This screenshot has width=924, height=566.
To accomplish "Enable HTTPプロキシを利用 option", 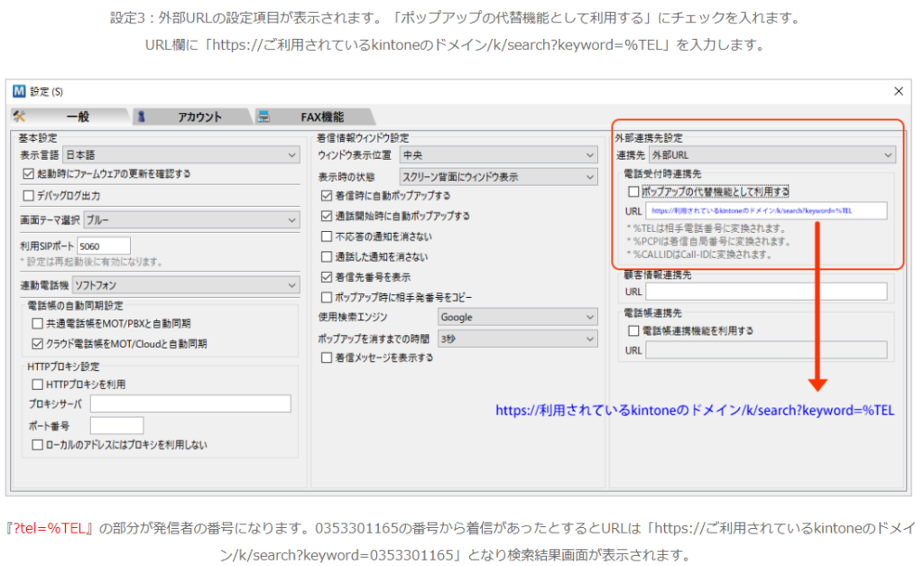I will [37, 385].
